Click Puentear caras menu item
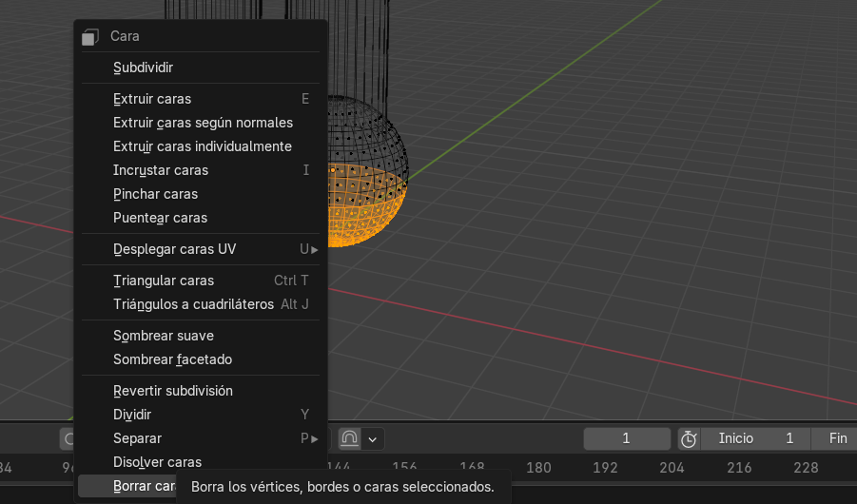 [160, 218]
